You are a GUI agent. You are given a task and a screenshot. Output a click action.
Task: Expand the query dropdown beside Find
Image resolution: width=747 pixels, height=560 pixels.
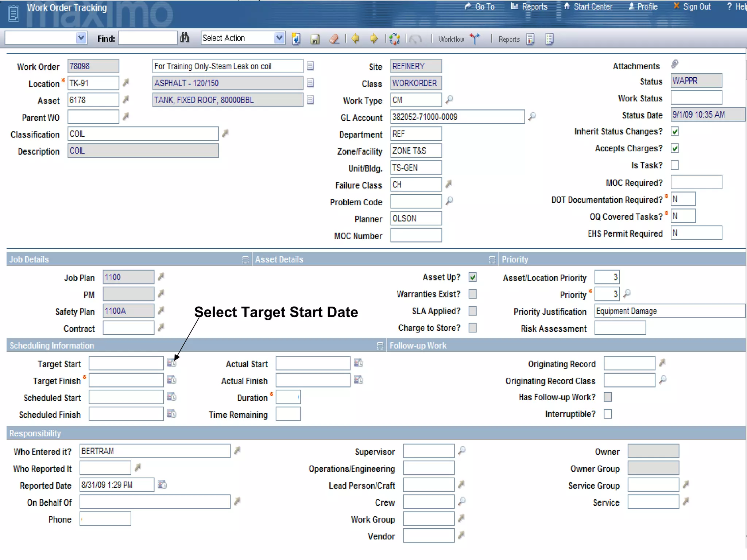[81, 38]
